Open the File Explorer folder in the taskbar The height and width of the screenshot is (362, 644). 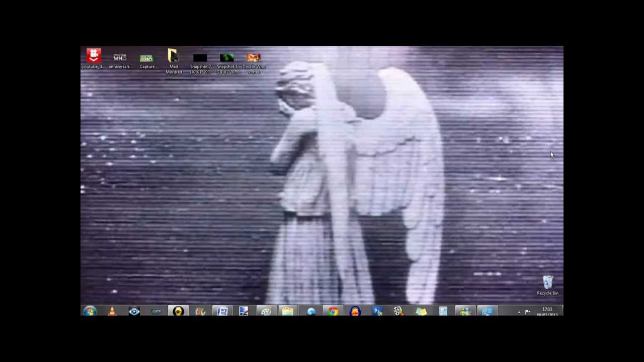tap(288, 311)
